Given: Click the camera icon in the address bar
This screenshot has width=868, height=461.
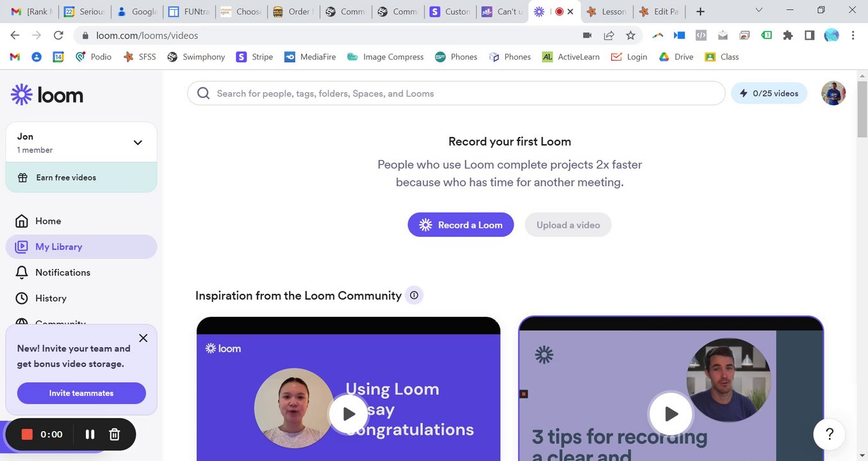Looking at the screenshot, I should click(x=587, y=36).
